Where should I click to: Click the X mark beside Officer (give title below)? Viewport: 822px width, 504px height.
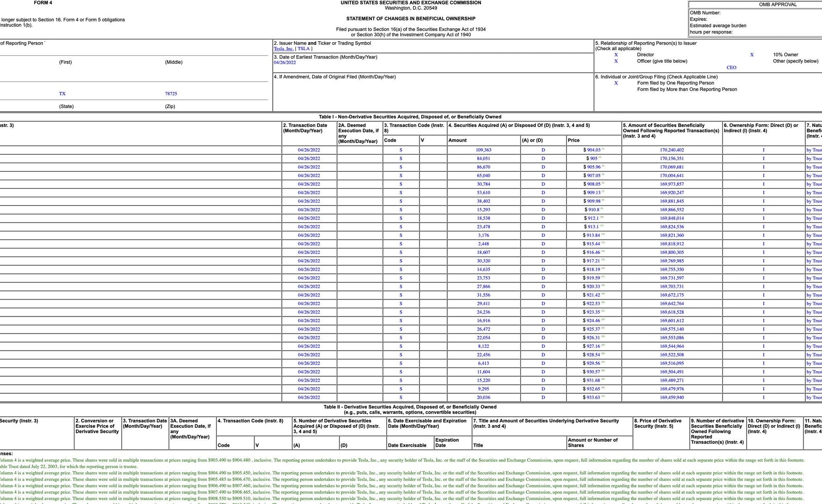tap(616, 61)
